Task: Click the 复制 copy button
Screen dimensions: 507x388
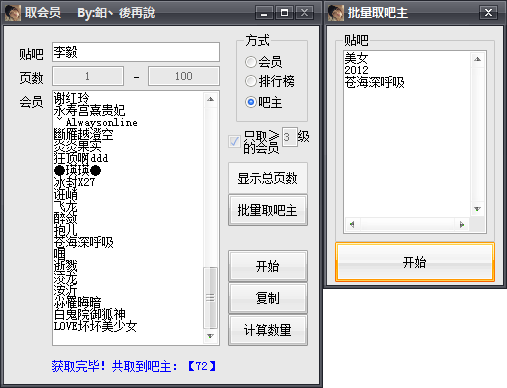Action: [268, 298]
